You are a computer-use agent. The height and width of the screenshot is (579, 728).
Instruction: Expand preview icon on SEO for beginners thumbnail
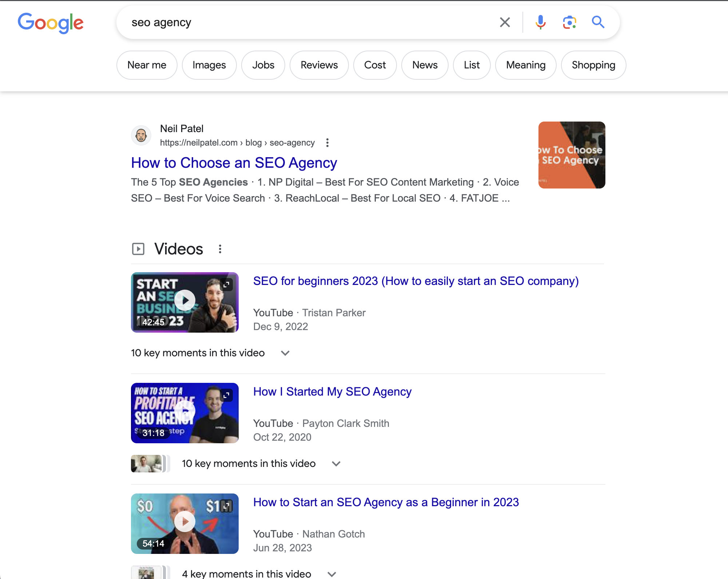(x=227, y=284)
